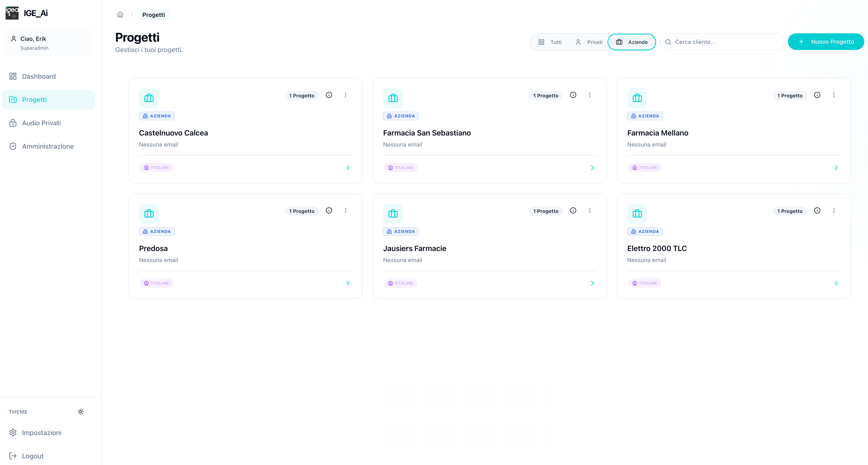Create a Nuovo Progetto

tap(826, 42)
